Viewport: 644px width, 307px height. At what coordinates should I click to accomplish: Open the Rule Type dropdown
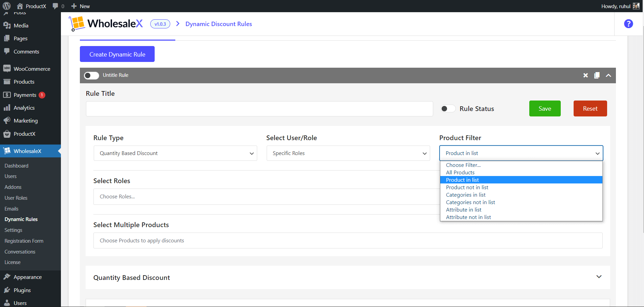pyautogui.click(x=175, y=153)
